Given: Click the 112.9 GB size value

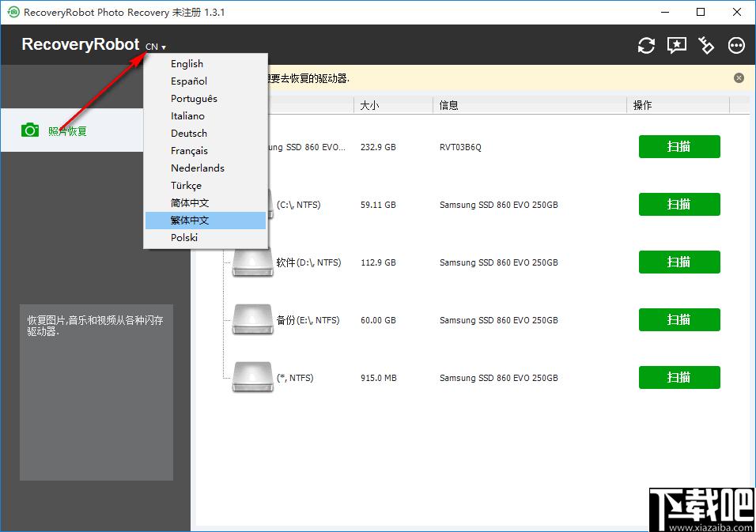Looking at the screenshot, I should tap(378, 262).
